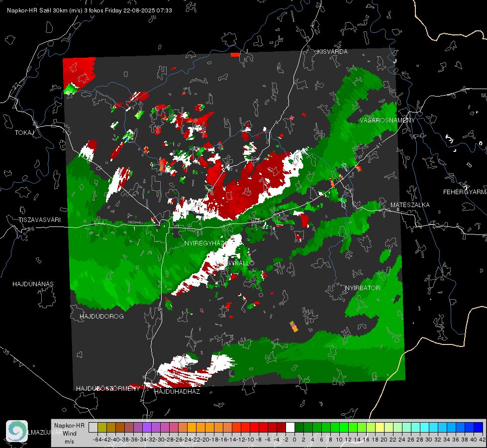Click the swirl logo icon at bottom left
Image resolution: width=487 pixels, height=448 pixels.
click(x=17, y=431)
